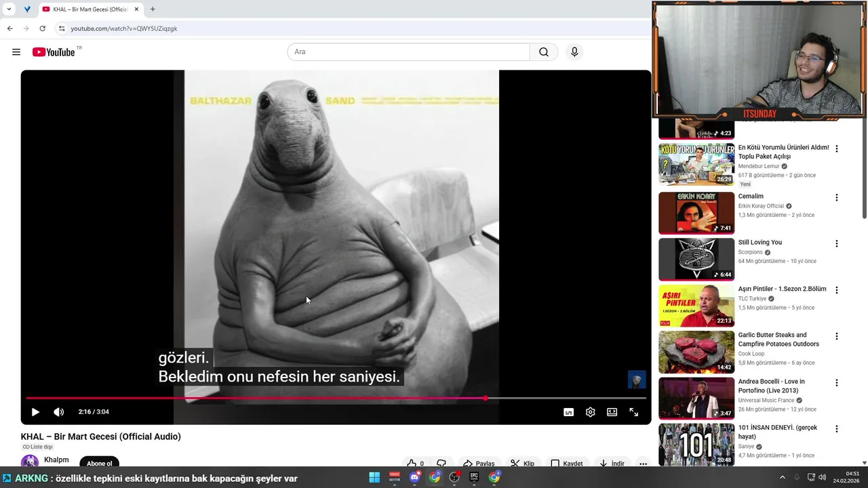Open options menu for the Cemalim video
Viewport: 868px width, 488px height.
point(836,197)
